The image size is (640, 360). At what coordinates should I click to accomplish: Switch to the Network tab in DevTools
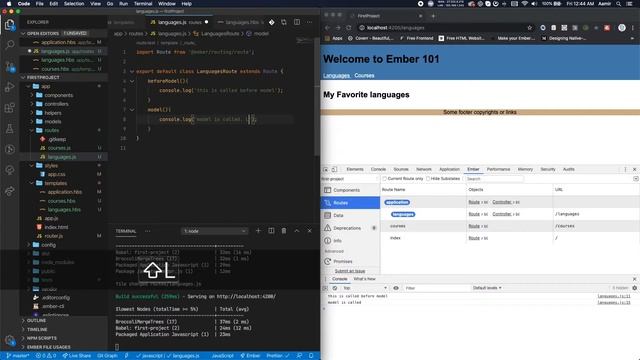click(x=424, y=169)
